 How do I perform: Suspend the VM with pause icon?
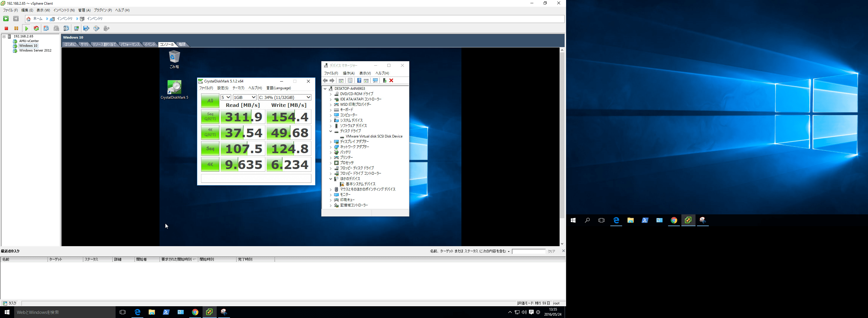16,29
